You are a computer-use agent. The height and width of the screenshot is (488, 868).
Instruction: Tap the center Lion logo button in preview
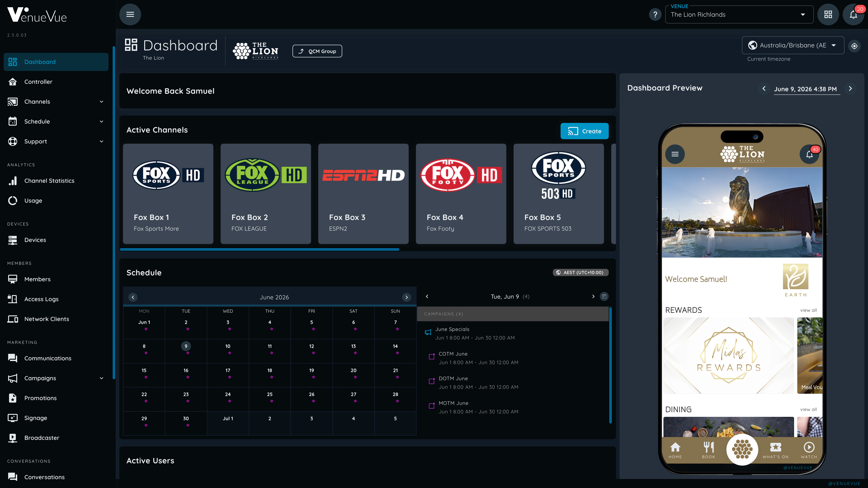pos(742,450)
